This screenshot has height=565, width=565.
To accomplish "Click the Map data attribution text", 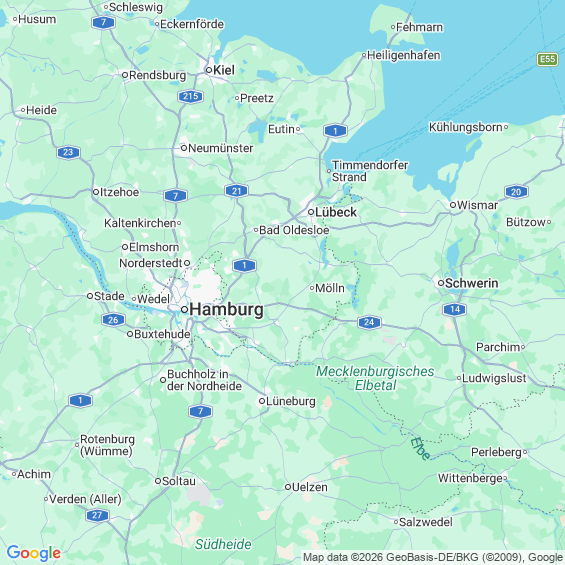I will click(433, 557).
